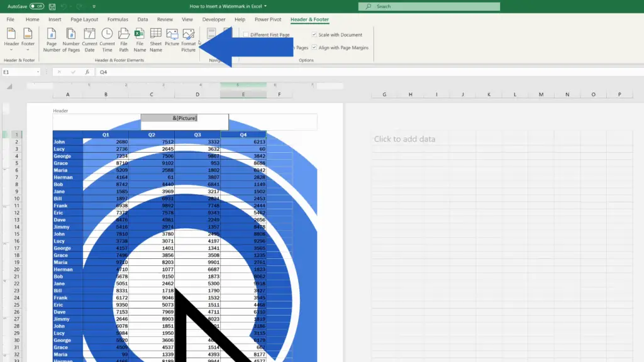644x362 pixels.
Task: Switch to the Power Pivot tab
Action: 268,19
